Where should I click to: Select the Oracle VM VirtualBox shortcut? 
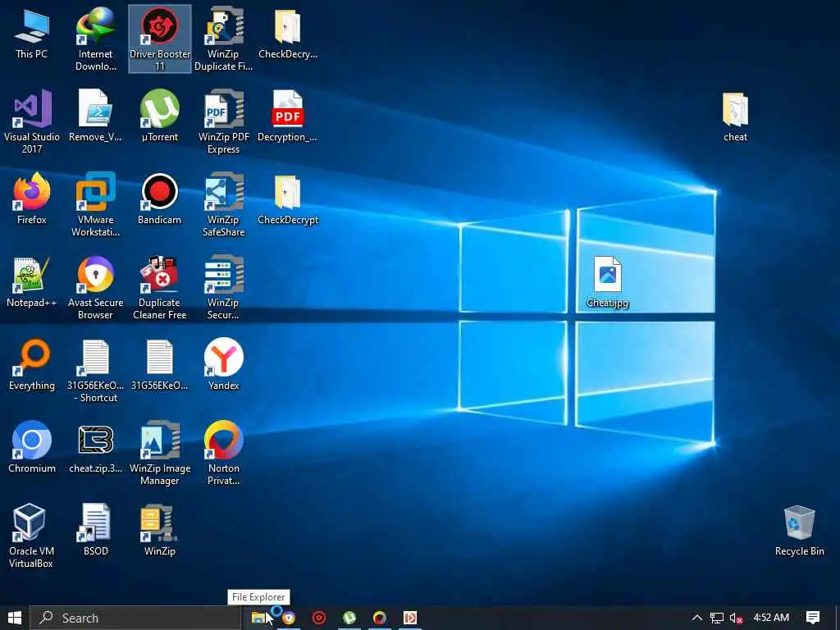click(32, 536)
